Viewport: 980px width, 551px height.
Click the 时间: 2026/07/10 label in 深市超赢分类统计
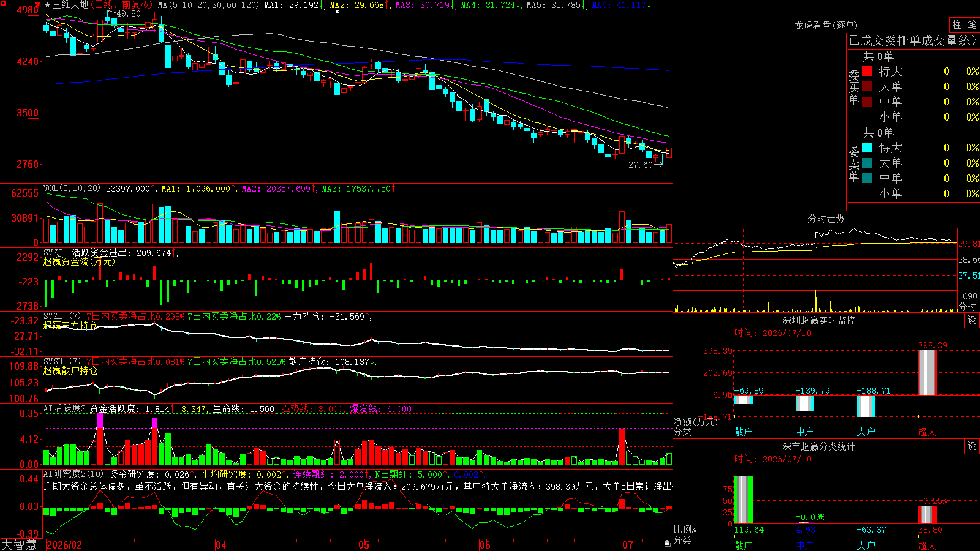coord(773,459)
